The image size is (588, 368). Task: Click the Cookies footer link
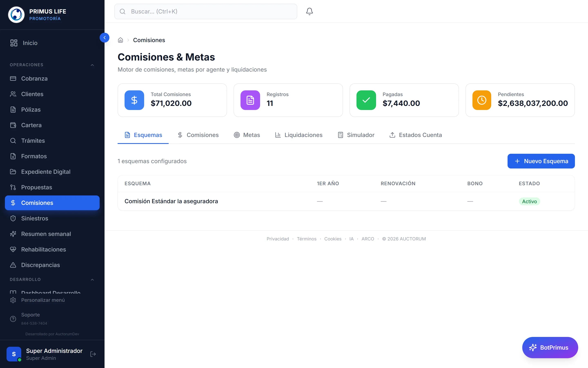(333, 239)
